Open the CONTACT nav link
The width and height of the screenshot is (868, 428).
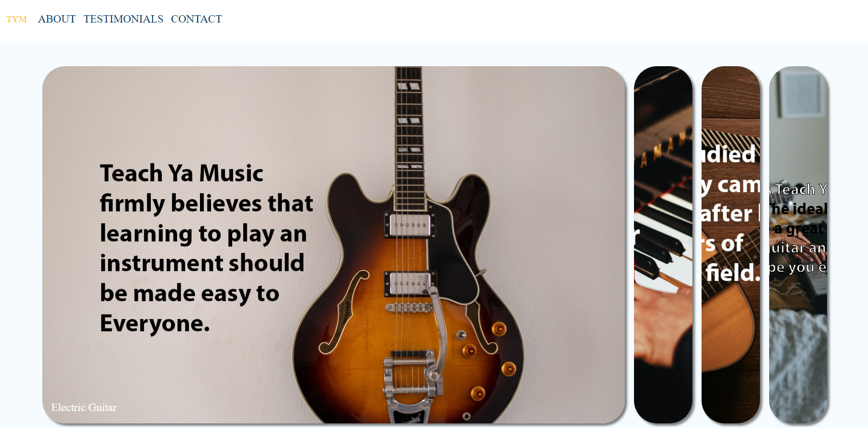196,19
